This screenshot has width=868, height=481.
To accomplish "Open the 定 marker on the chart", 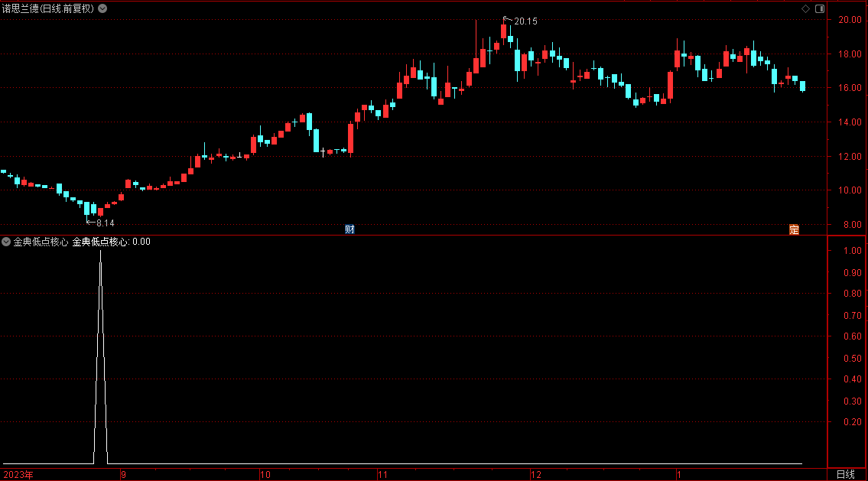I will coord(794,229).
